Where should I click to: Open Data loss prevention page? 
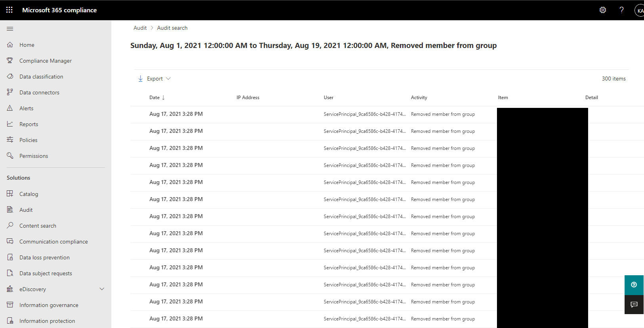(44, 257)
